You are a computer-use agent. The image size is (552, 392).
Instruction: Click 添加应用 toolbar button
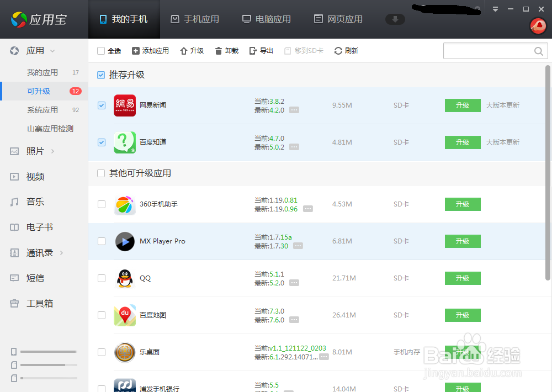pyautogui.click(x=150, y=51)
